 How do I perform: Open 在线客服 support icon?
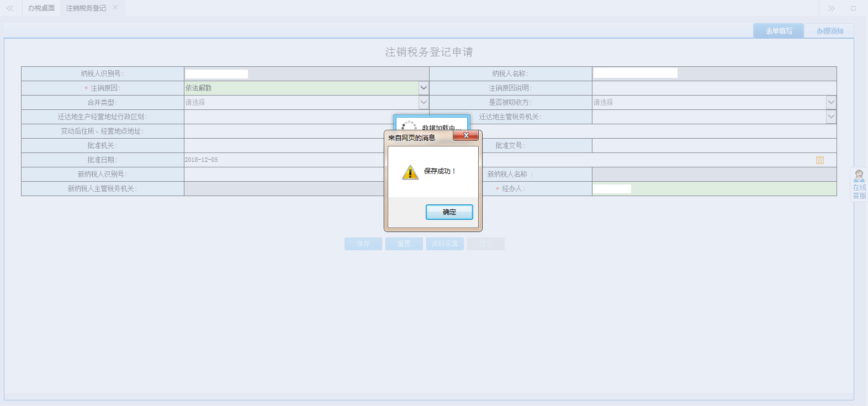pyautogui.click(x=859, y=184)
